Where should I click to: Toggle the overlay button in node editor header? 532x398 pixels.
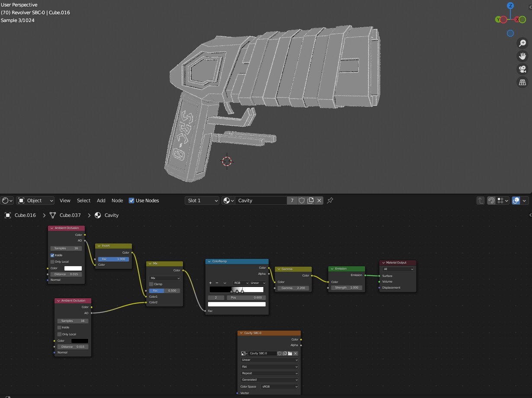516,201
